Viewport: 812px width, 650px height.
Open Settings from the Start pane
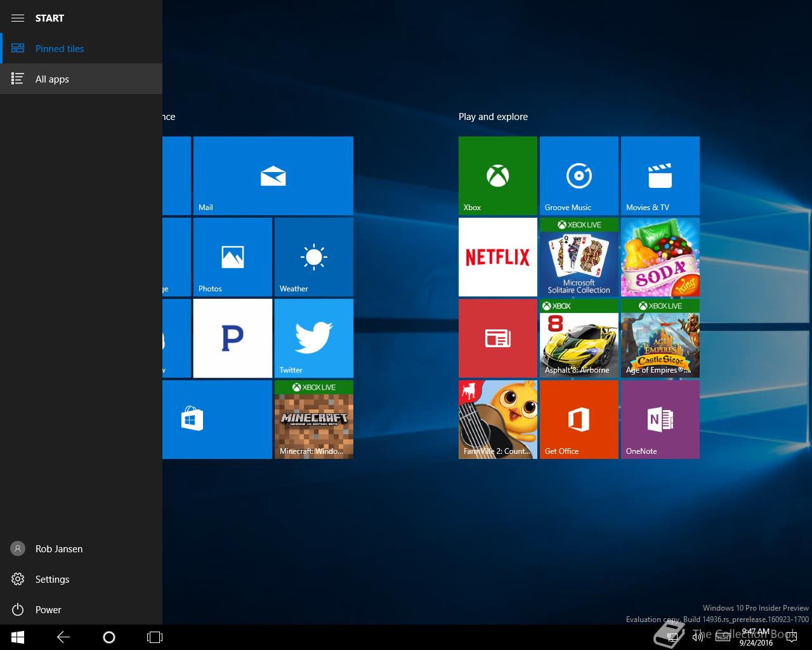(81, 579)
